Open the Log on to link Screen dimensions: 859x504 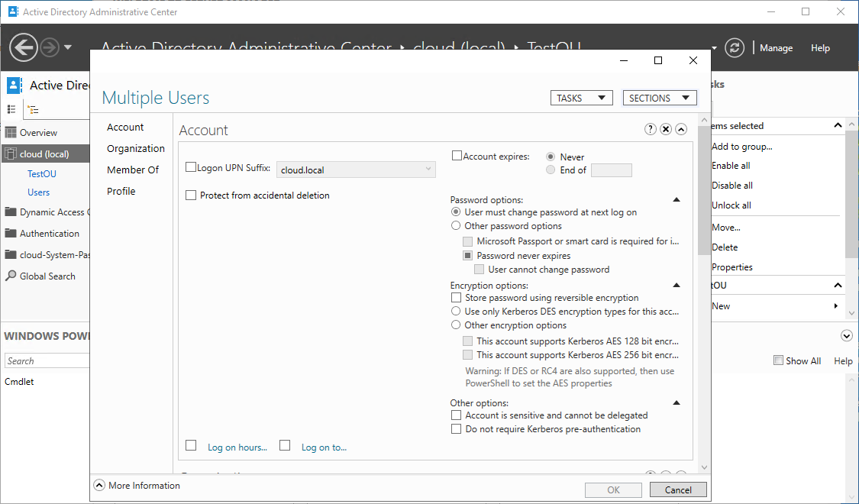point(324,447)
